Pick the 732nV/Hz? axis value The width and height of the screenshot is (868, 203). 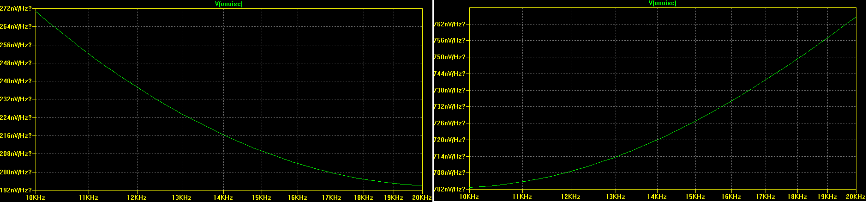pos(450,107)
